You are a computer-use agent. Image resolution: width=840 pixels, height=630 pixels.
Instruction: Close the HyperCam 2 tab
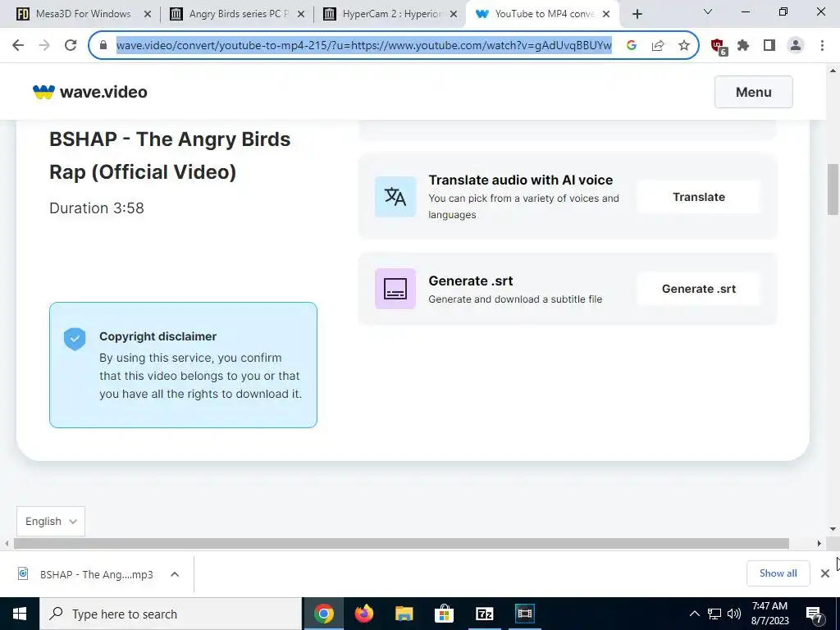click(454, 15)
